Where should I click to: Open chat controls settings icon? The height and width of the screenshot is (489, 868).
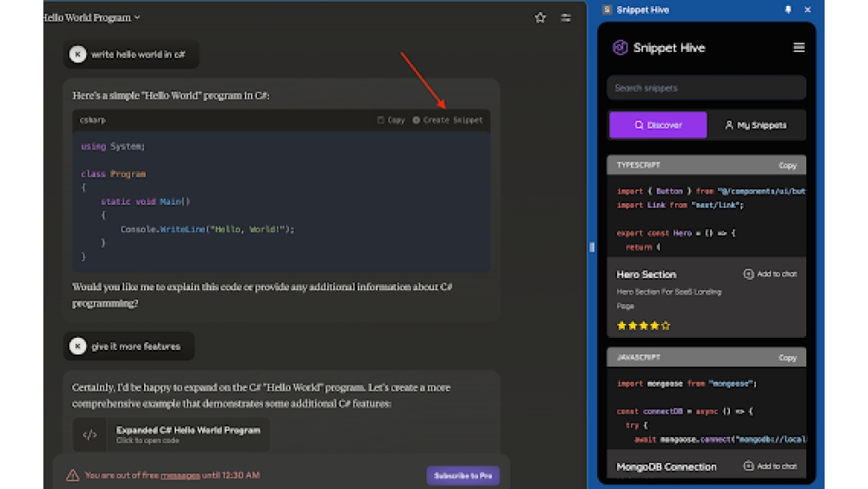coord(566,17)
